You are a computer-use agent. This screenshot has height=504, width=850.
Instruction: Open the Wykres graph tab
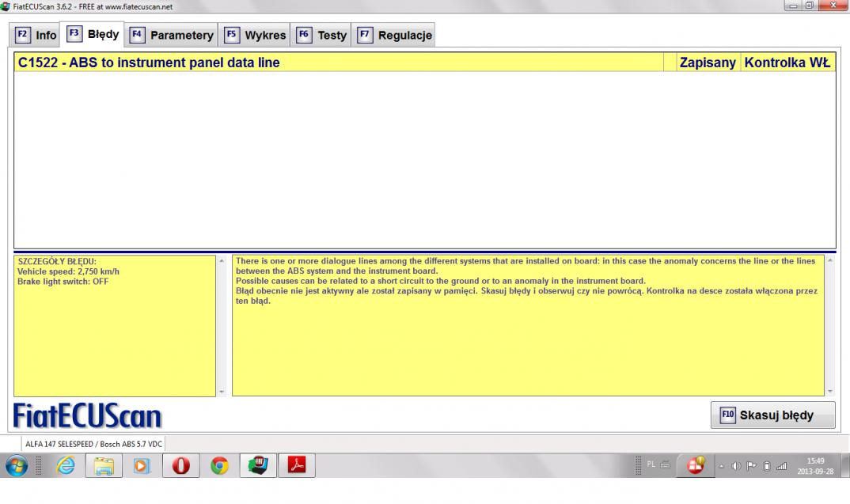(254, 36)
